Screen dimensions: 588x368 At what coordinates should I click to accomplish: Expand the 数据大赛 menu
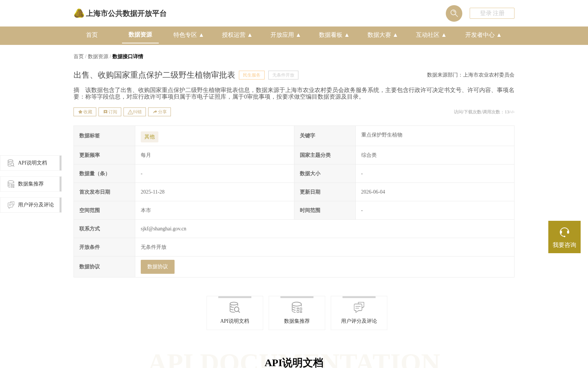click(x=383, y=35)
